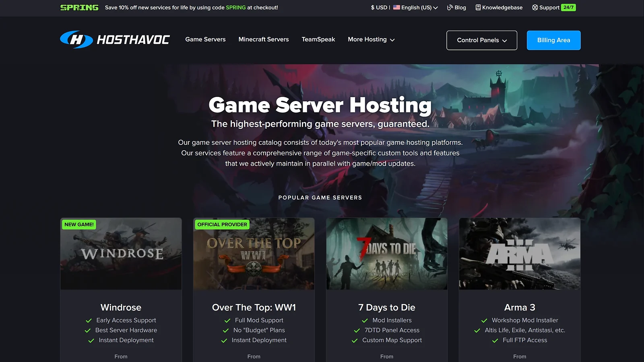This screenshot has height=362, width=644.
Task: Click the checkmark beside Full Mod Support
Action: (x=227, y=321)
